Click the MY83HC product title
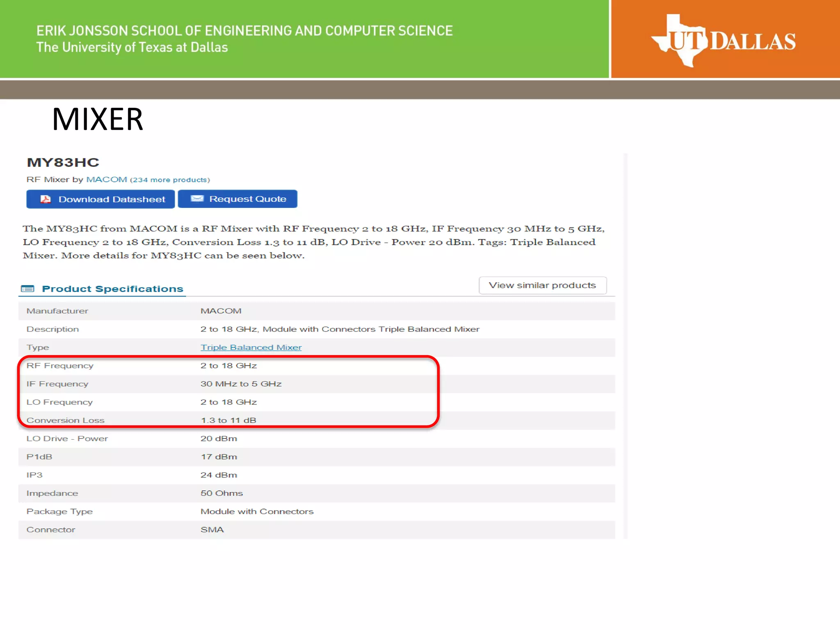840x630 pixels. click(63, 162)
